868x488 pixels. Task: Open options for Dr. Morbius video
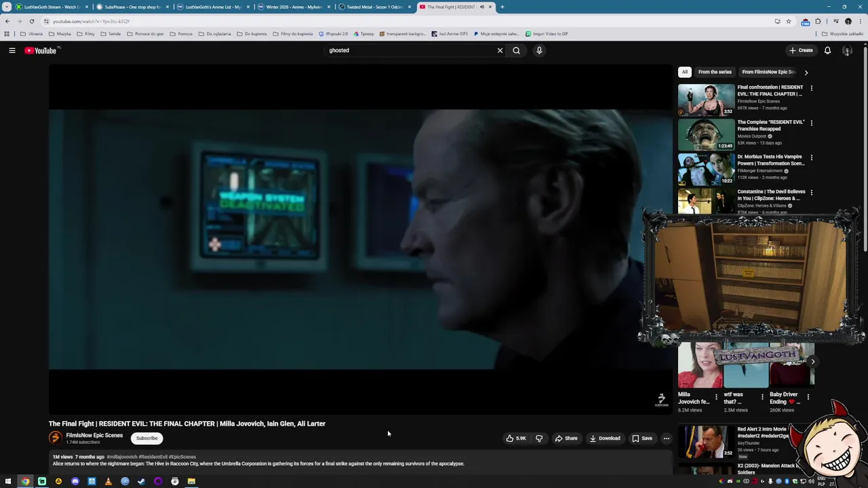(x=811, y=157)
